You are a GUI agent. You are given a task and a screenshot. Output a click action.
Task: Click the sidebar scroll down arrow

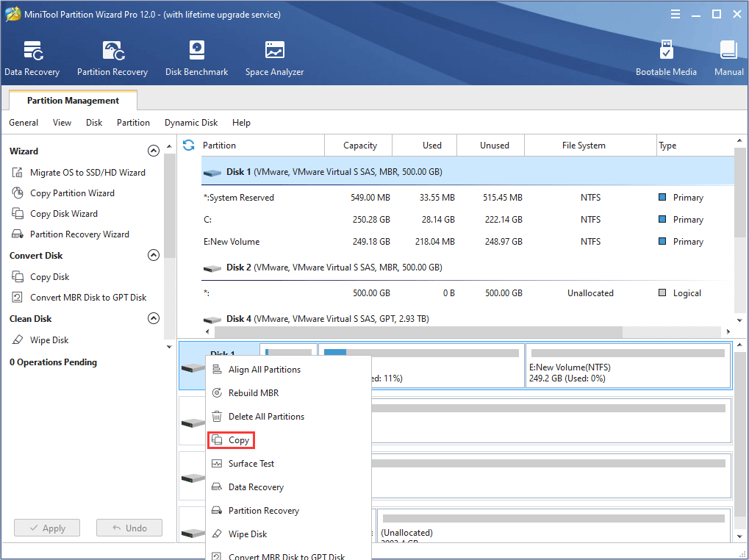pos(169,347)
